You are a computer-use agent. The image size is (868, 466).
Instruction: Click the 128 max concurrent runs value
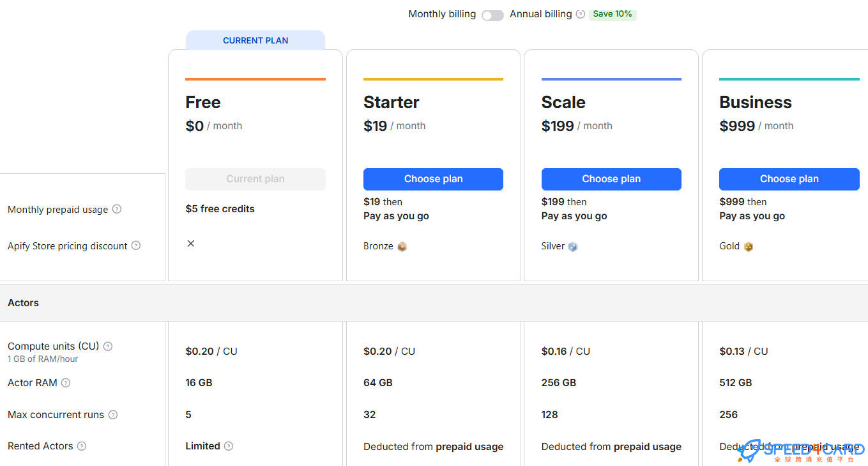pos(550,415)
